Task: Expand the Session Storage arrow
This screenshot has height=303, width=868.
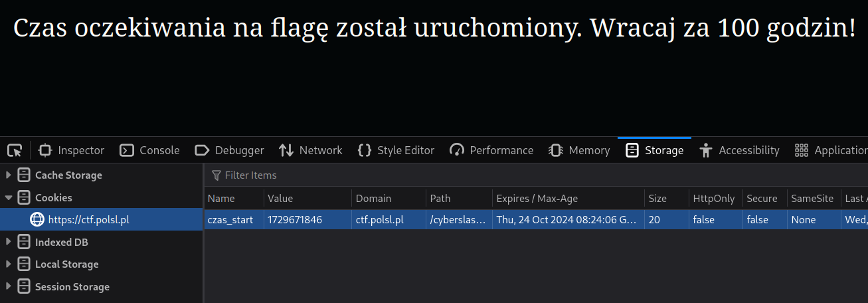Action: (9, 287)
